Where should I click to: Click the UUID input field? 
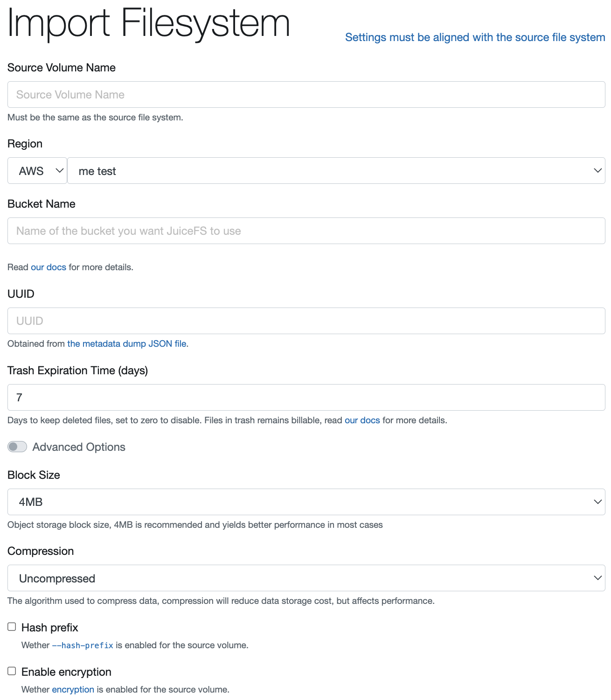tap(306, 321)
